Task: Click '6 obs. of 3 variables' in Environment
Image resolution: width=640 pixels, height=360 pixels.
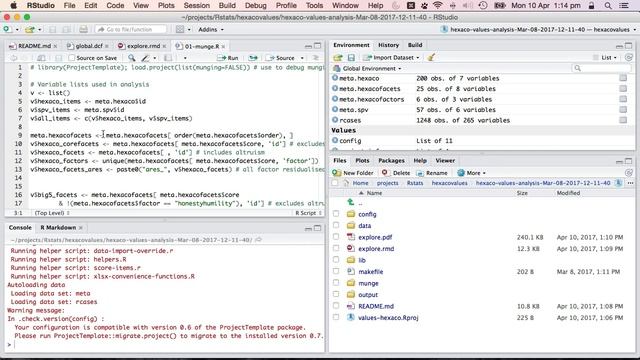Action: coord(454,99)
